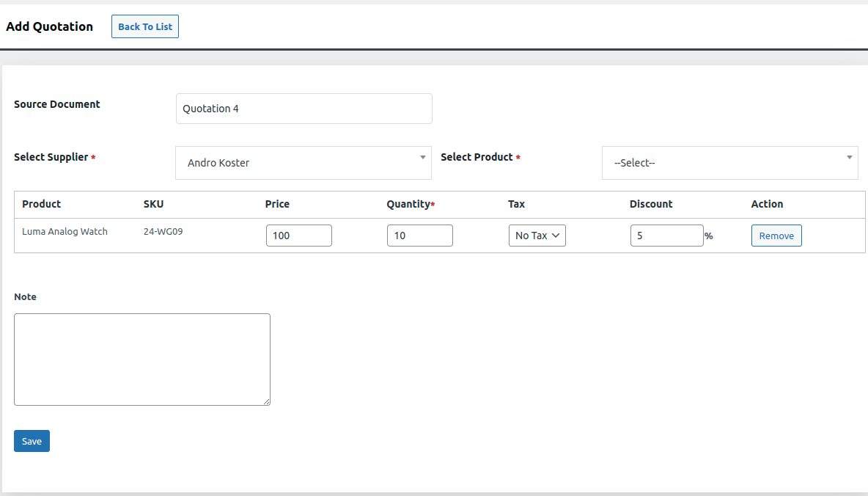Image resolution: width=868 pixels, height=496 pixels.
Task: Click the Tax column header
Action: click(x=517, y=204)
